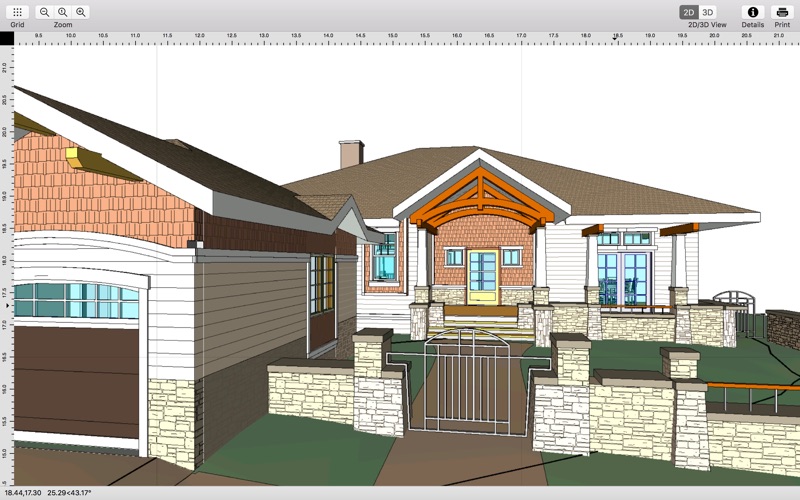Open the Details info panel

(753, 12)
